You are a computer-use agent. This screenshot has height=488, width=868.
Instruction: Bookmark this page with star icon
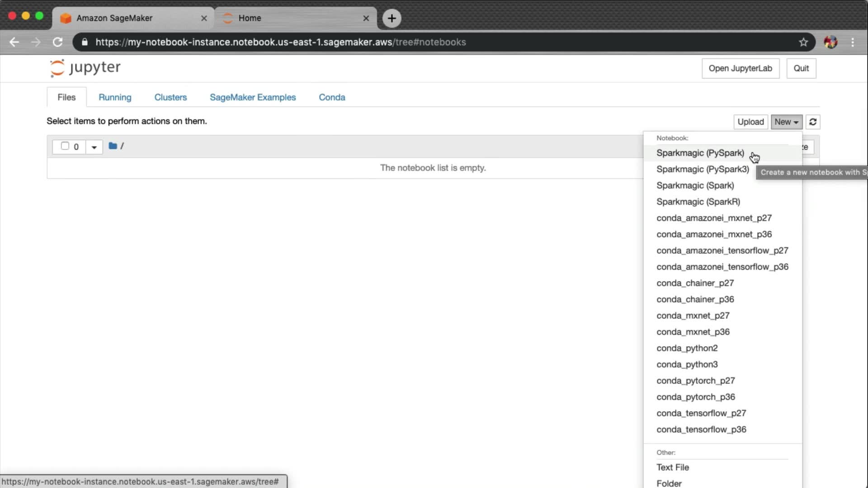(803, 42)
